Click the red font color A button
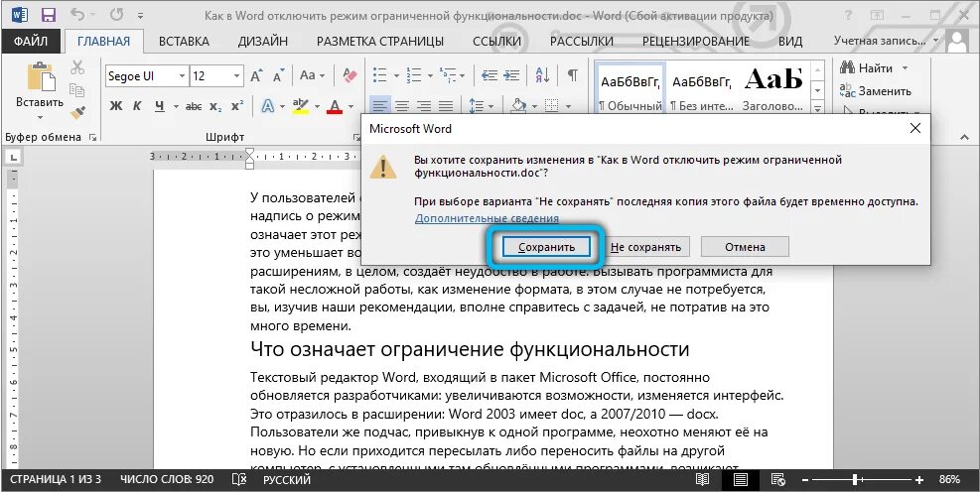This screenshot has height=492, width=980. coord(336,107)
